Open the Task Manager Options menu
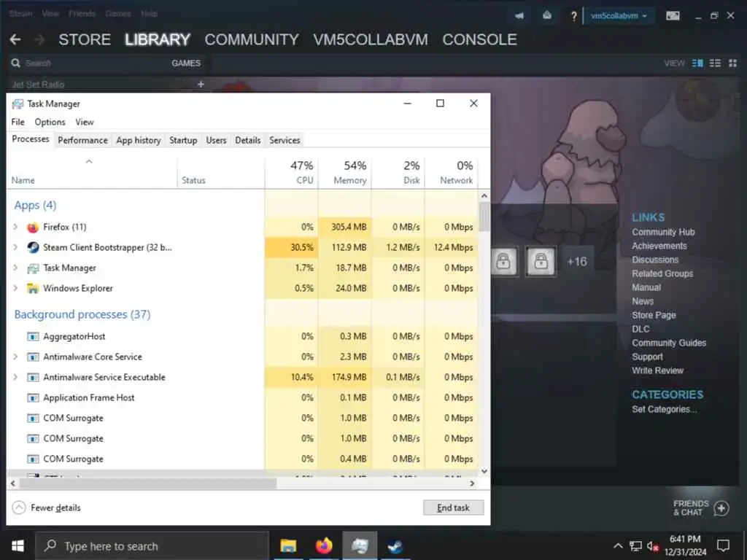The image size is (747, 560). tap(50, 122)
